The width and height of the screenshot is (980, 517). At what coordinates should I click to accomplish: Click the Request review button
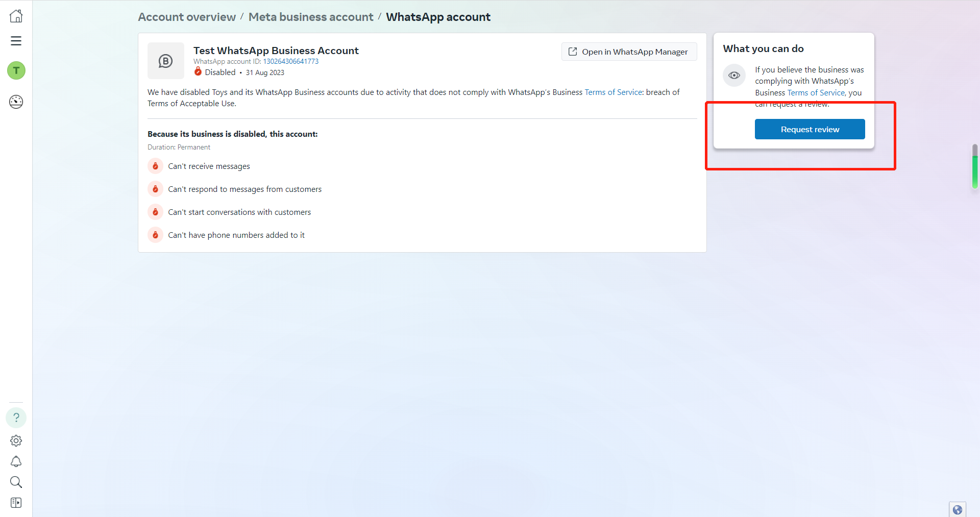click(810, 129)
